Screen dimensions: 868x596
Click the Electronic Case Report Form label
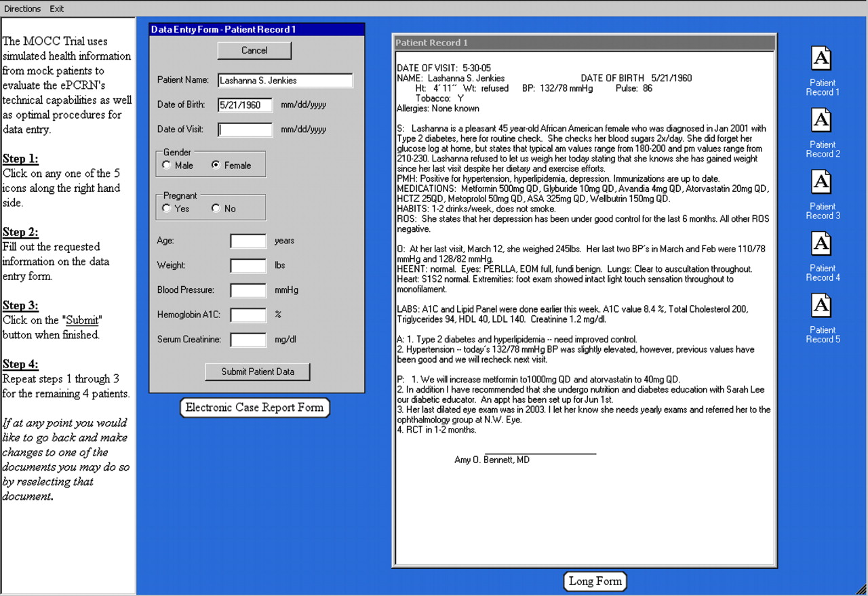pyautogui.click(x=254, y=408)
